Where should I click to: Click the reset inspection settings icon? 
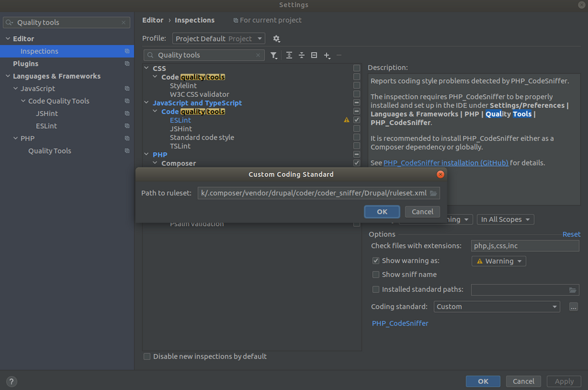coord(313,55)
